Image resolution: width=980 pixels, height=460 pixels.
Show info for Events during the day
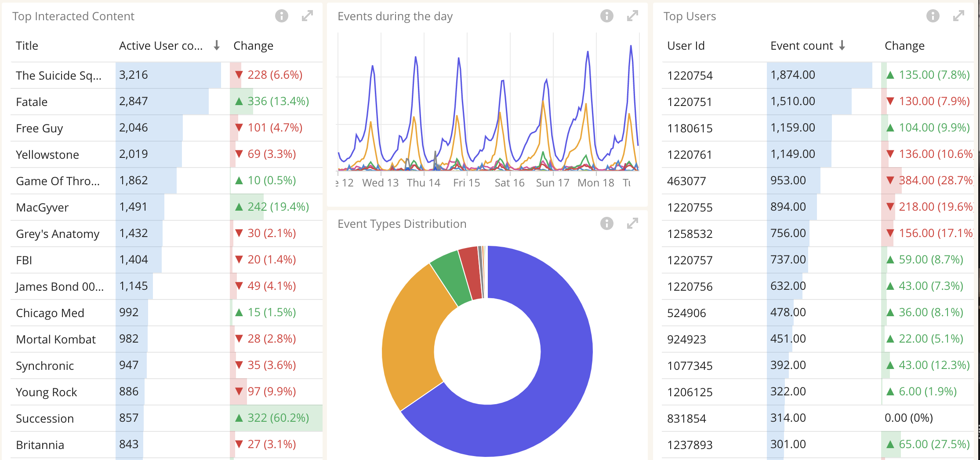tap(607, 16)
